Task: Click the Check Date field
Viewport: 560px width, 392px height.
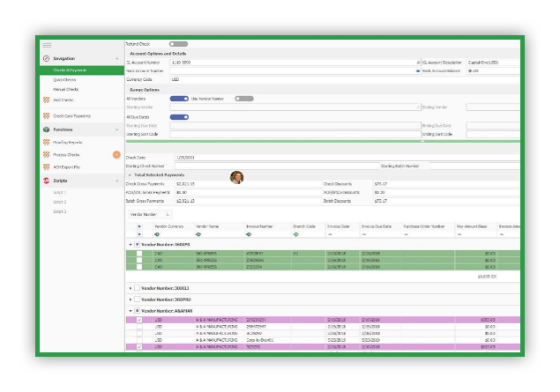Action: coord(347,158)
